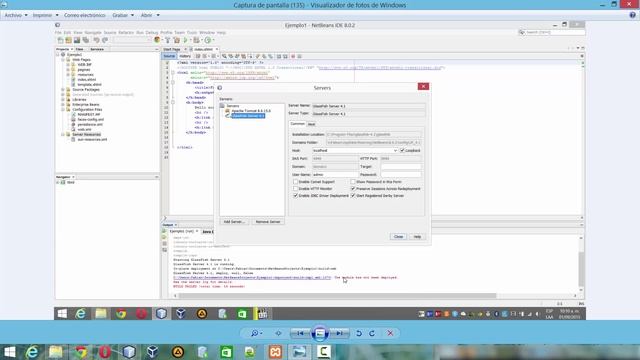Enable HTTP Monitor checkbox
640x360 pixels.
coord(296,189)
